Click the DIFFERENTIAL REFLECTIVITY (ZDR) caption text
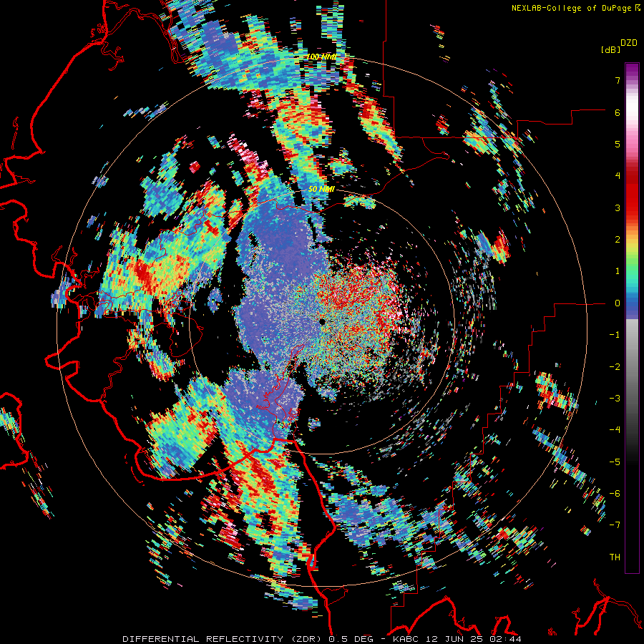644x644 pixels. click(x=223, y=639)
